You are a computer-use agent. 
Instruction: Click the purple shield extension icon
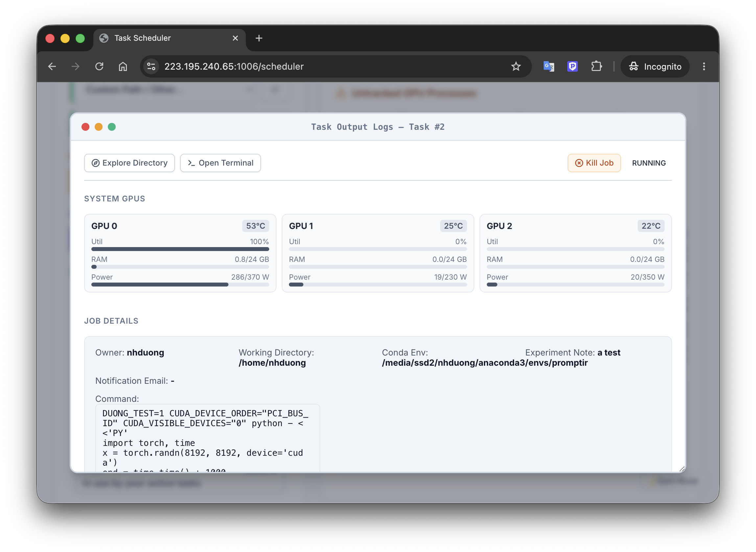[572, 66]
